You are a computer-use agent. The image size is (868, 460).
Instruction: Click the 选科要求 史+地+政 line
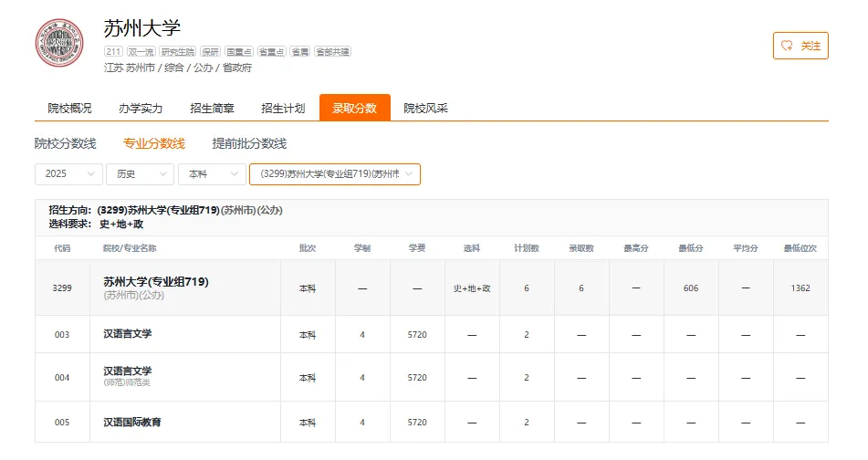click(96, 225)
